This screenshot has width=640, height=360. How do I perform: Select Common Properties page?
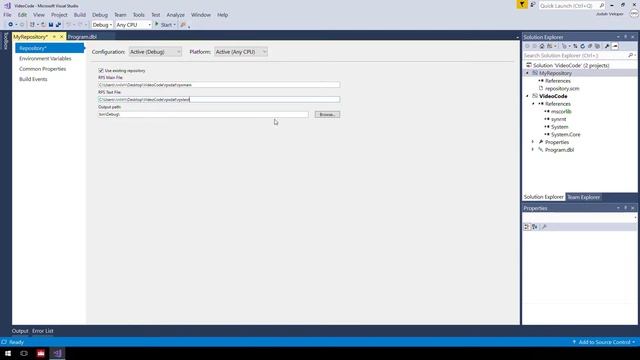42,69
